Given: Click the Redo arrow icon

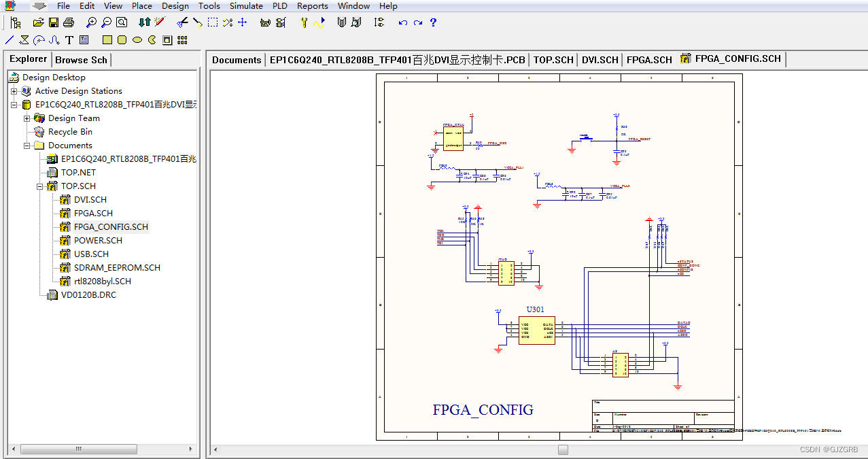Looking at the screenshot, I should 417,22.
